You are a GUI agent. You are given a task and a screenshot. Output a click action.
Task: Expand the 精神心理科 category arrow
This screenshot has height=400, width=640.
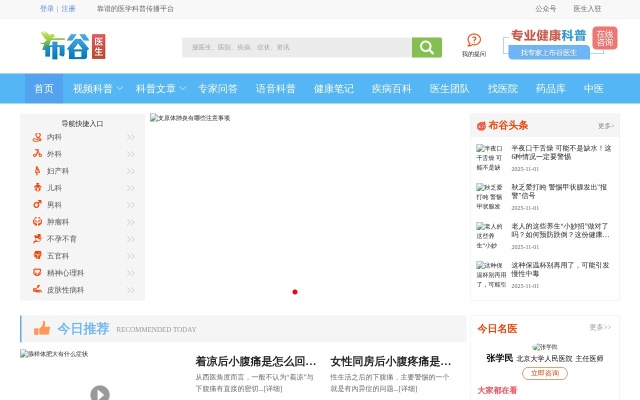click(x=131, y=273)
